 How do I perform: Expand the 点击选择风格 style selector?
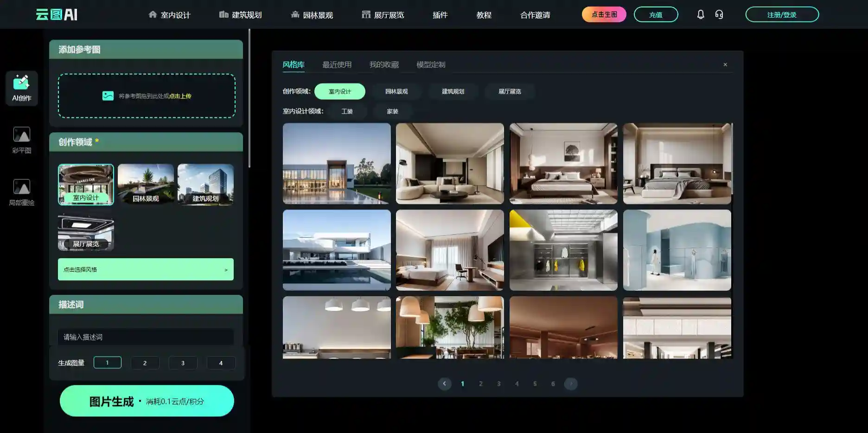(x=146, y=269)
